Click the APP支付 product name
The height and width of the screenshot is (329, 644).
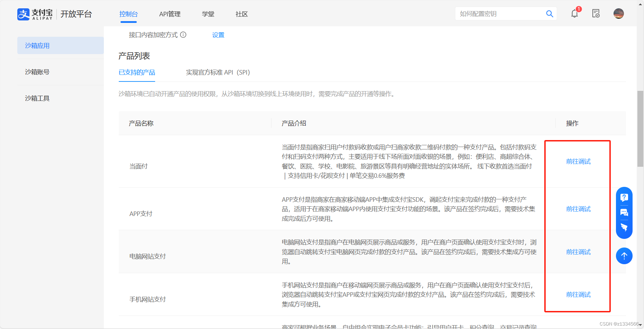pos(141,214)
